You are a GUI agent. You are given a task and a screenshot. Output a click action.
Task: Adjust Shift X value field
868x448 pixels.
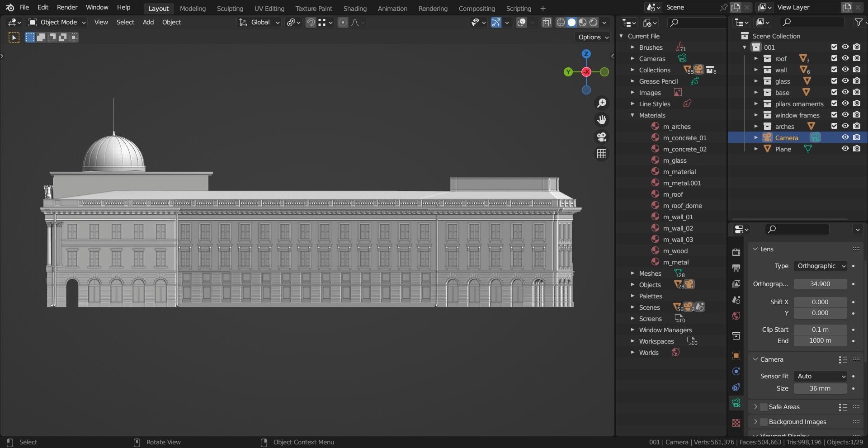820,302
